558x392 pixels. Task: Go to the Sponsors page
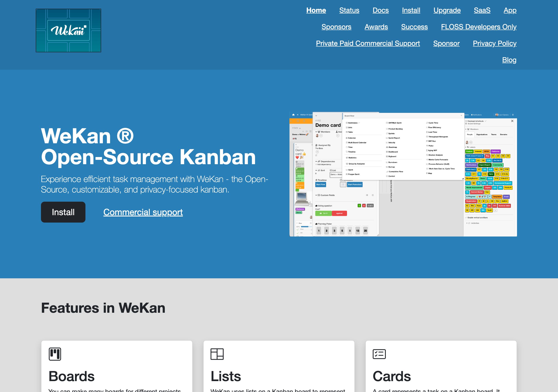(336, 27)
